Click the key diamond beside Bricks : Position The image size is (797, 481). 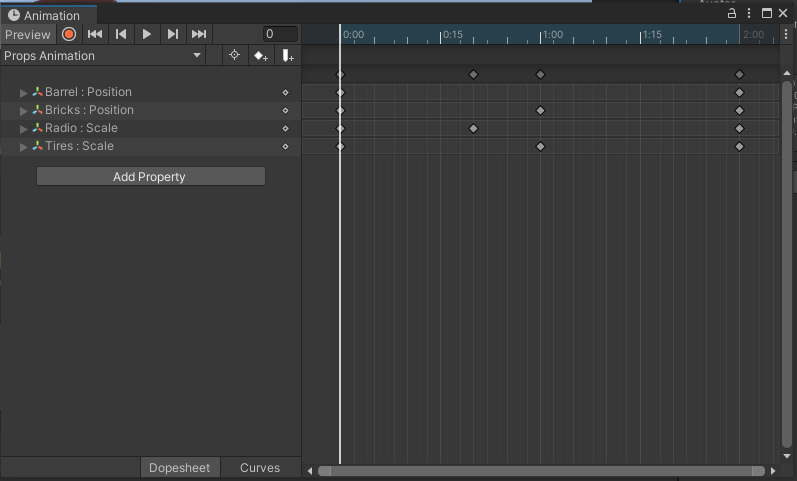(286, 110)
